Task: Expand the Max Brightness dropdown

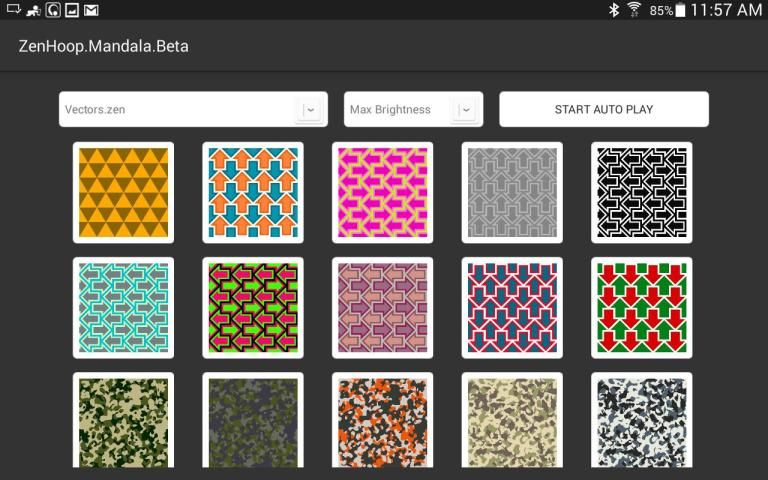Action: pos(413,110)
